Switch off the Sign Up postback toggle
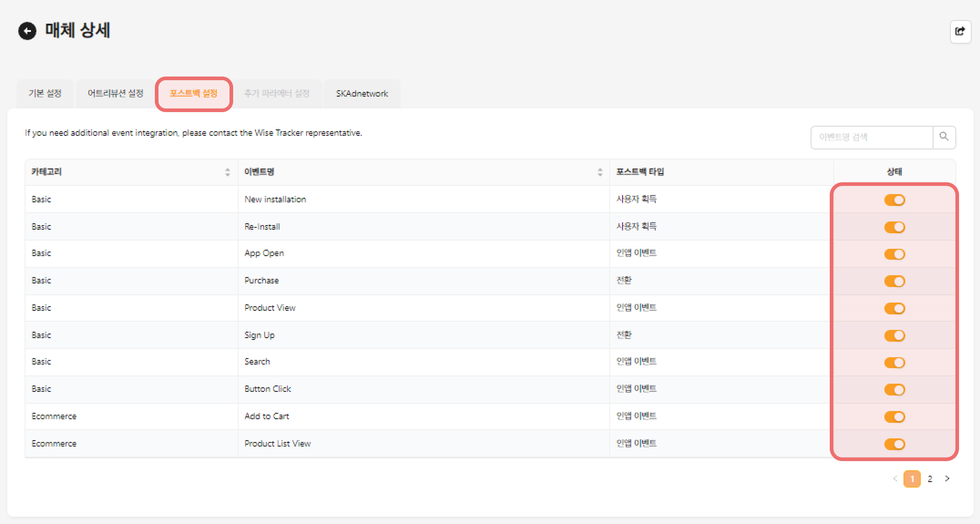Viewport: 980px width, 524px height. (x=894, y=336)
